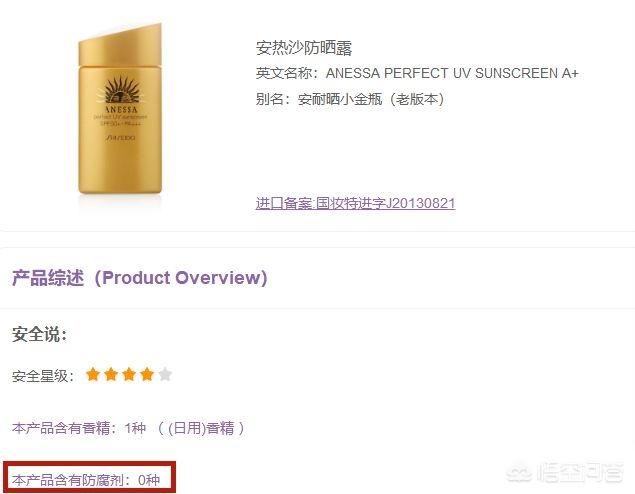This screenshot has width=635, height=494.
Task: Click the 悟空问答 watermark logo
Action: (565, 472)
